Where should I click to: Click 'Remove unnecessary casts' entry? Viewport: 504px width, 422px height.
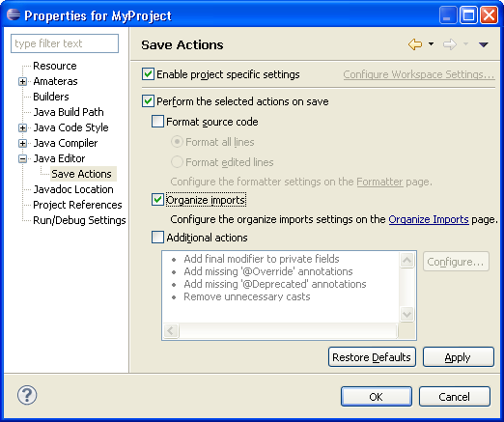click(247, 296)
